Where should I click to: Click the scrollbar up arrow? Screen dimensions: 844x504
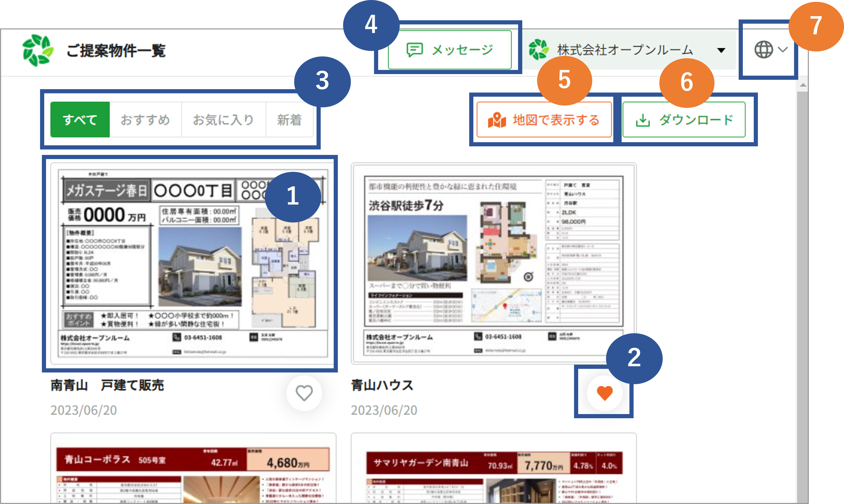pyautogui.click(x=803, y=84)
